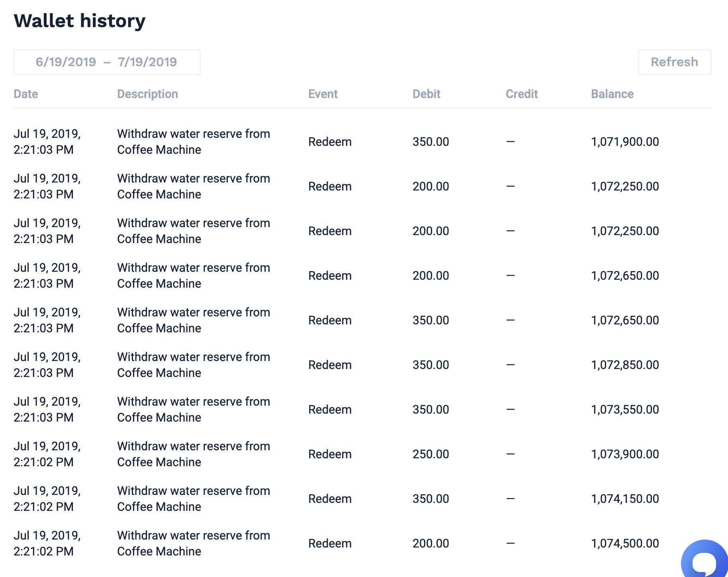Click the description in the 1,071,900.00 row

point(194,142)
